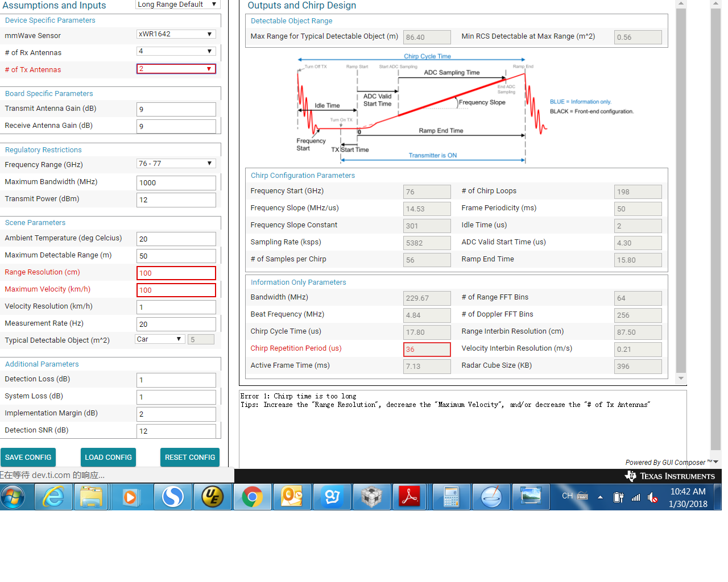
Task: Click the Min RCS Detectable value 0.56
Action: [x=638, y=37]
